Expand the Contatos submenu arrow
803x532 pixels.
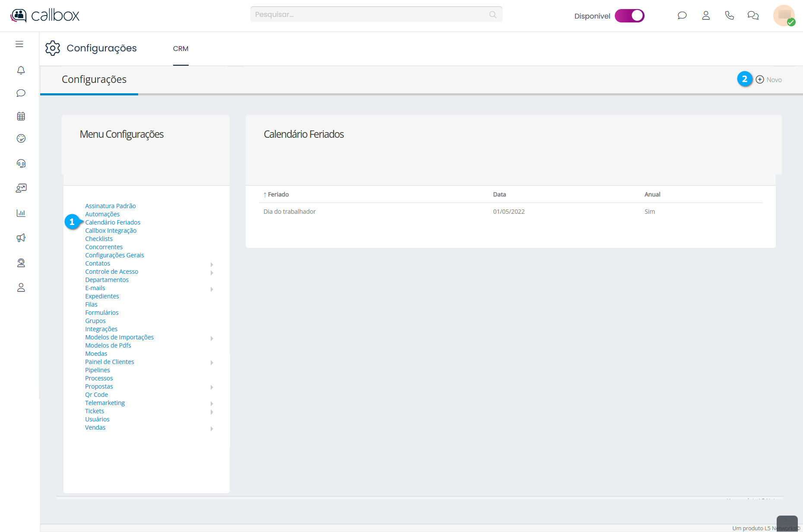point(212,264)
